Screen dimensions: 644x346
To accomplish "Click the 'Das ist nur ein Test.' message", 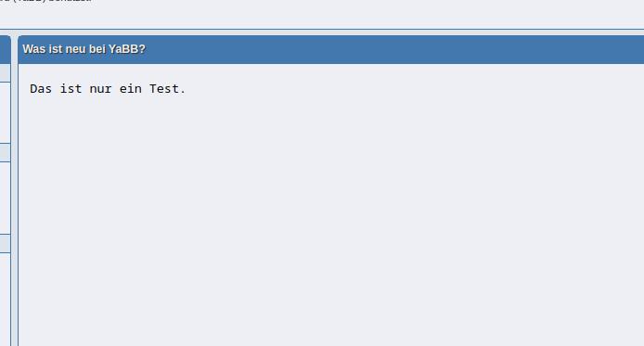I will point(108,89).
